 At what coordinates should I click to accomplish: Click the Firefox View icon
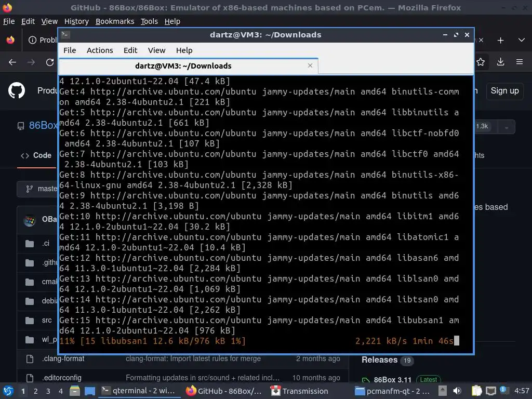coord(10,40)
